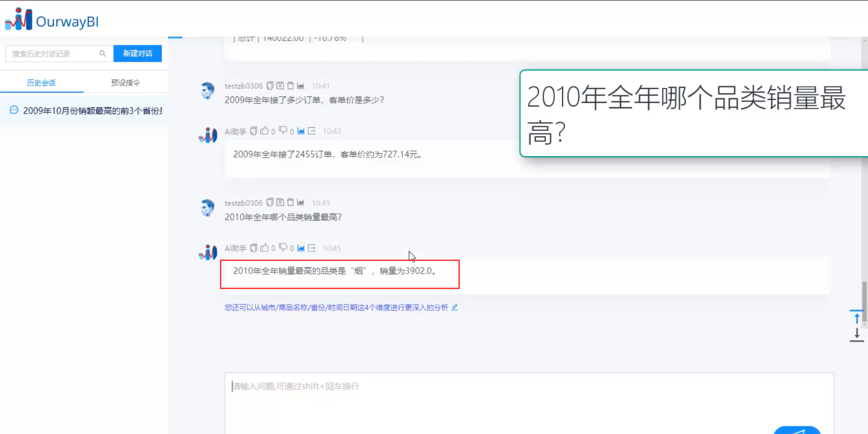Image resolution: width=868 pixels, height=434 pixels.
Task: Export the 10:42 AI assistant answer
Action: [311, 131]
